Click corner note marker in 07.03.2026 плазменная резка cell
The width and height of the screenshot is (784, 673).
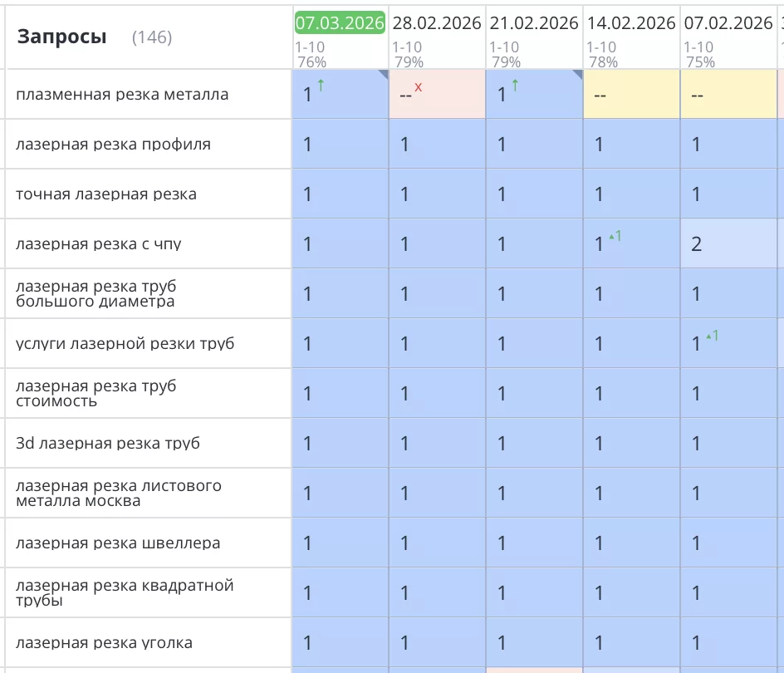383,75
